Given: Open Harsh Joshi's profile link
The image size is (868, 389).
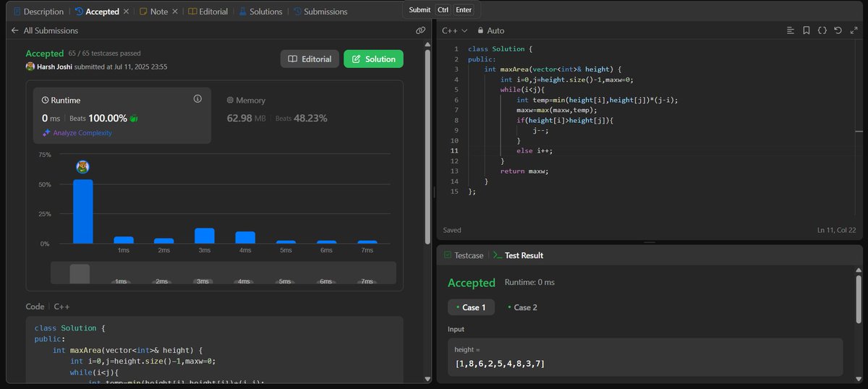Looking at the screenshot, I should (56, 67).
